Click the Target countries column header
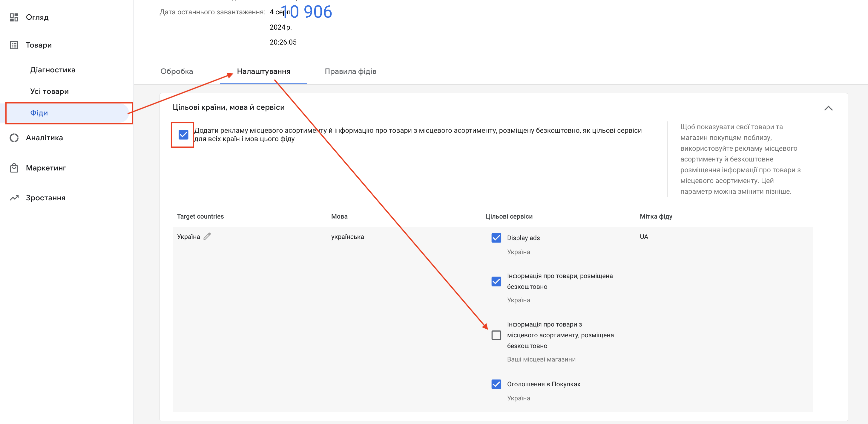 click(x=200, y=216)
